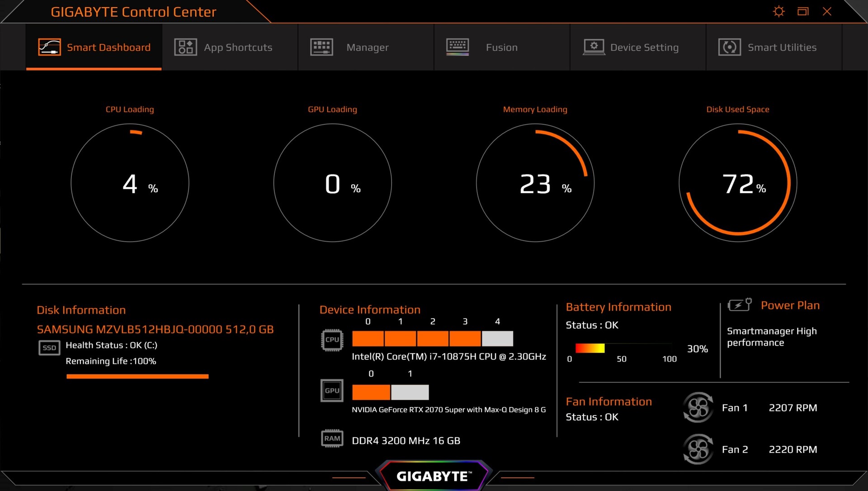The height and width of the screenshot is (491, 868).
Task: Click the Fan 2 icon
Action: [698, 449]
